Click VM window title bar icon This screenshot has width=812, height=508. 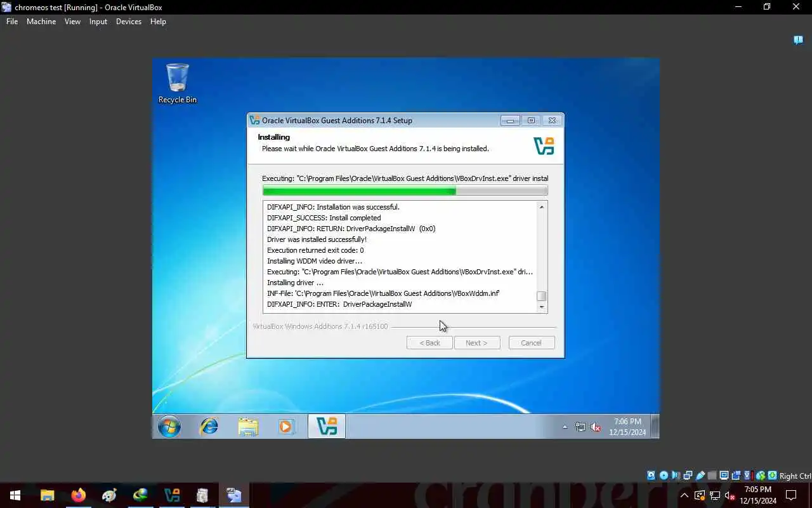click(x=7, y=7)
